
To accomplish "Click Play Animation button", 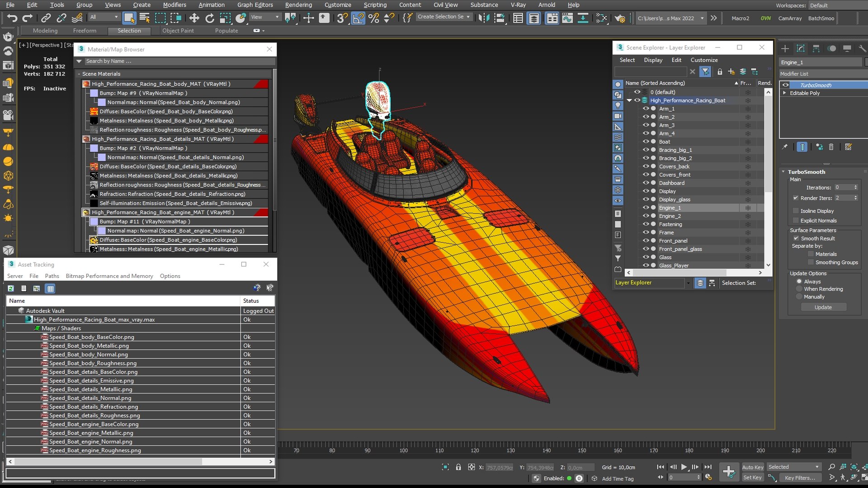I will click(684, 467).
